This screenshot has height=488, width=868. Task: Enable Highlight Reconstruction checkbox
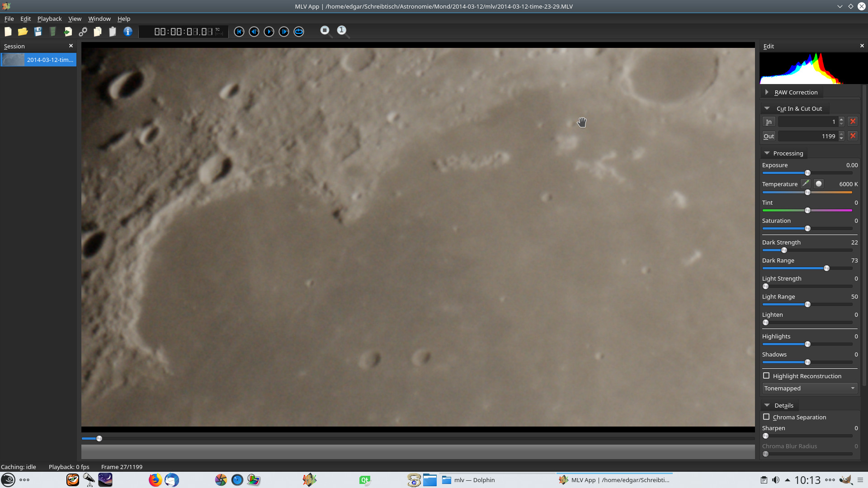pos(766,376)
